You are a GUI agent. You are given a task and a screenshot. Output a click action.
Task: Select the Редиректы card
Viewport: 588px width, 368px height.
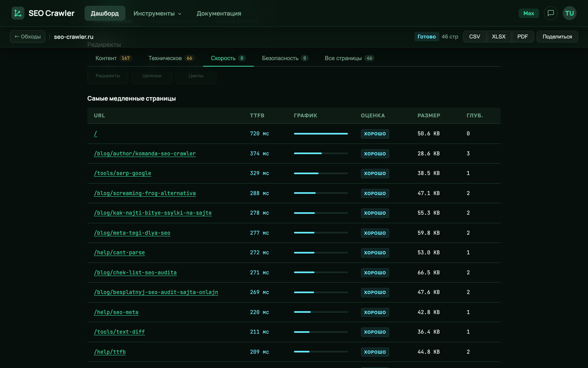pyautogui.click(x=108, y=76)
